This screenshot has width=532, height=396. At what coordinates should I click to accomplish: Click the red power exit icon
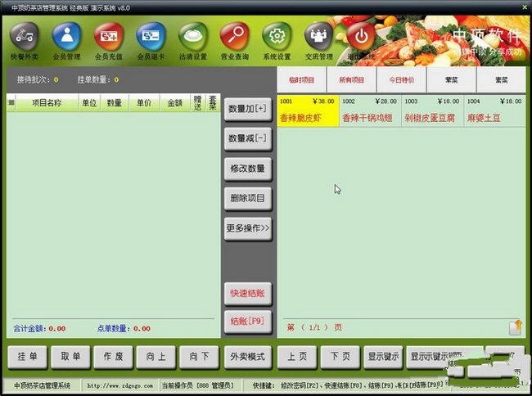(x=361, y=37)
